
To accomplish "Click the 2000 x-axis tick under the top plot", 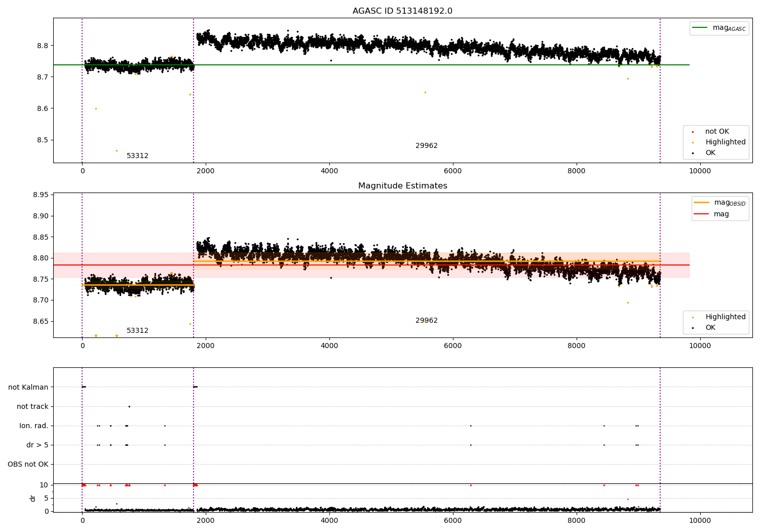I will point(206,171).
